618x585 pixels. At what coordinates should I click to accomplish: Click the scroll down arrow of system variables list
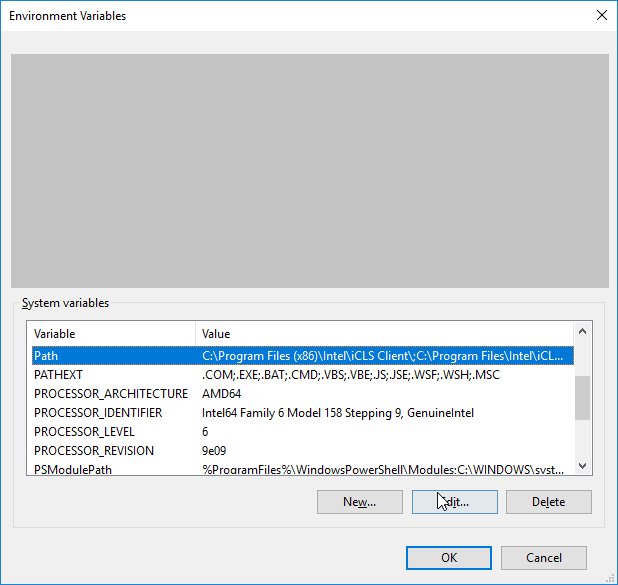pos(583,466)
